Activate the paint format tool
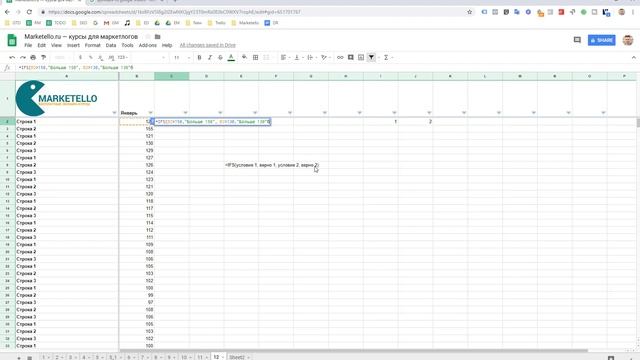The height and width of the screenshot is (360, 640). coord(44,58)
